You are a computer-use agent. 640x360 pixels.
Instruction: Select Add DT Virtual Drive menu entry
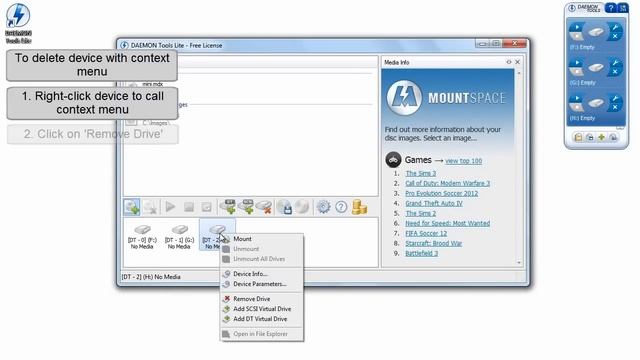262,319
